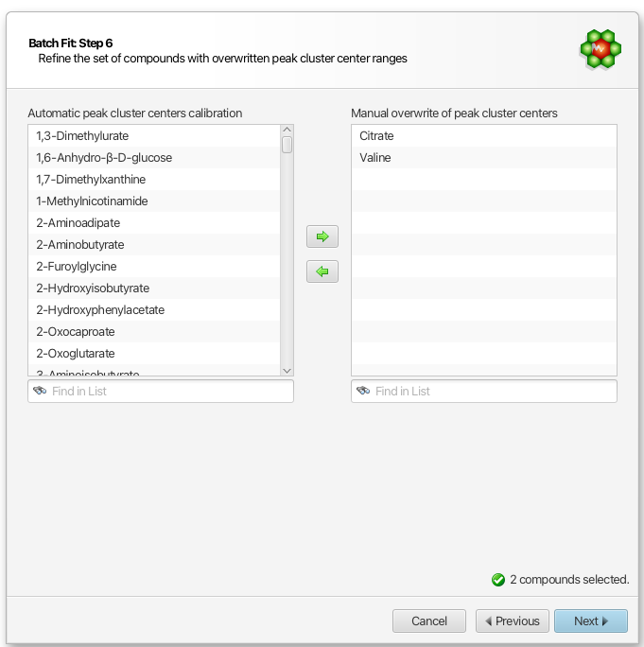The height and width of the screenshot is (647, 644).
Task: Click the left Find in List field
Action: point(161,392)
